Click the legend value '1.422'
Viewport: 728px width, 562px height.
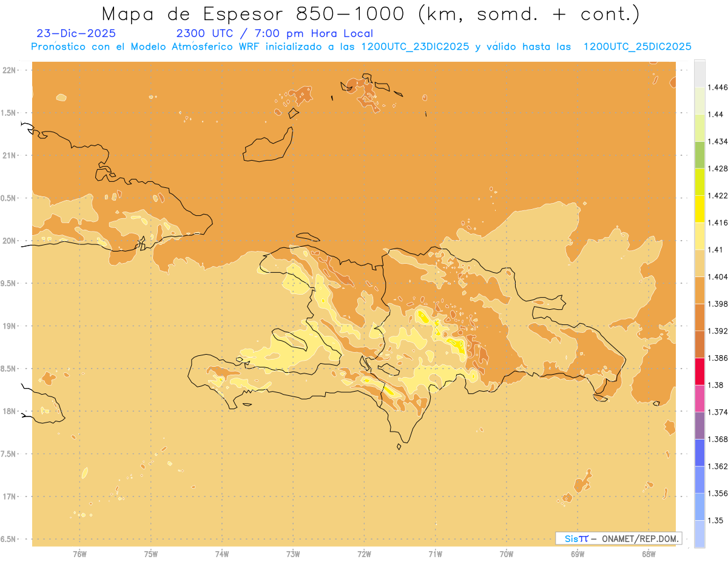click(x=718, y=195)
